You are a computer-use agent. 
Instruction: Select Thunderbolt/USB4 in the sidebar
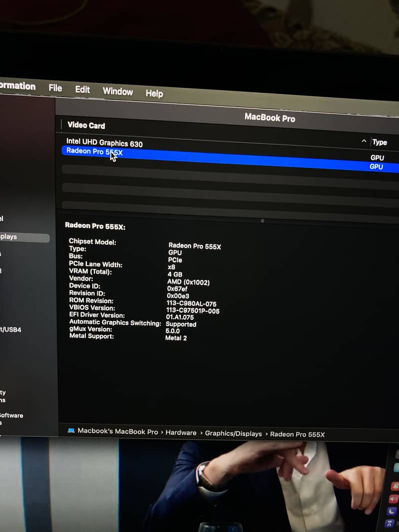pyautogui.click(x=10, y=329)
